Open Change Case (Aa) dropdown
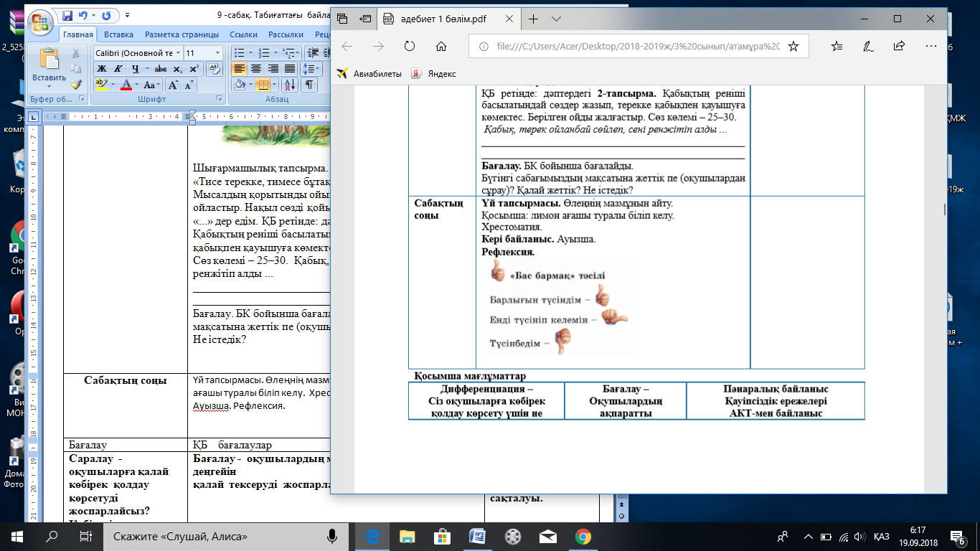Image resolution: width=980 pixels, height=551 pixels. click(x=151, y=85)
